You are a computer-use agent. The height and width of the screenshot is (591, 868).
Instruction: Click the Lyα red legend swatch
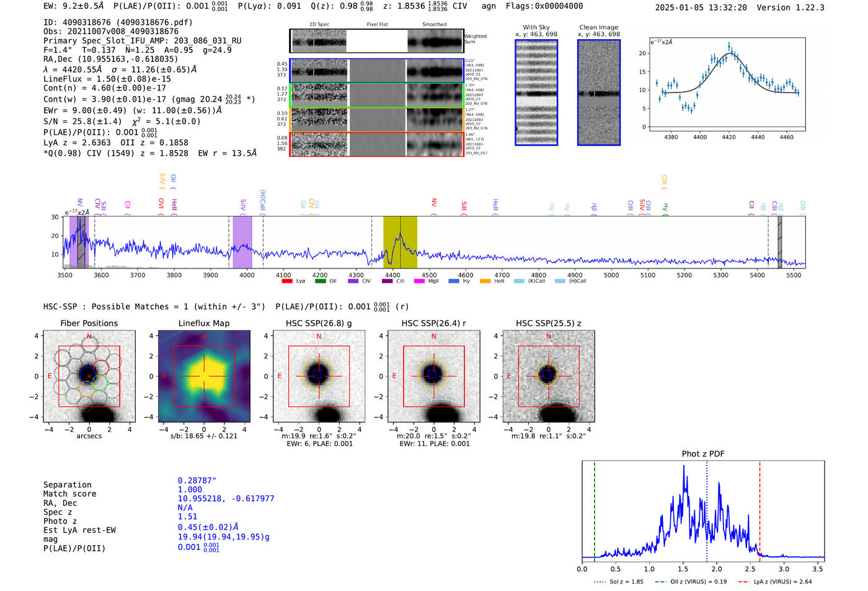(286, 282)
